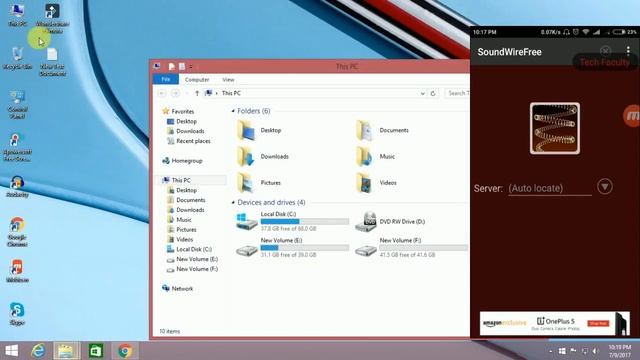Screen dimensions: 640x360
Task: Open Google Chrome desktop shortcut
Action: 17,232
